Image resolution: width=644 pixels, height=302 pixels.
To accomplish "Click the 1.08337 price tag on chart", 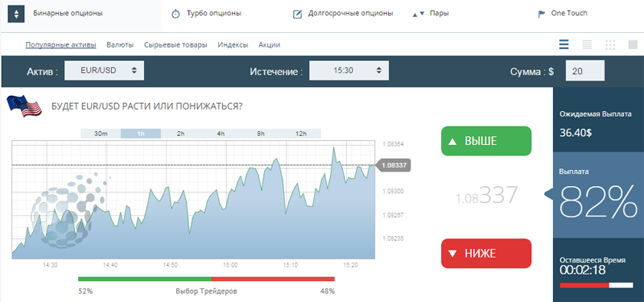I will [393, 166].
